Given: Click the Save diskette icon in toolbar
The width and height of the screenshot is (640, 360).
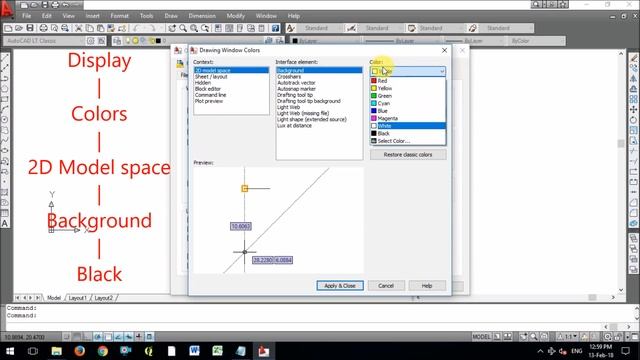Looking at the screenshot, I should click(x=30, y=28).
